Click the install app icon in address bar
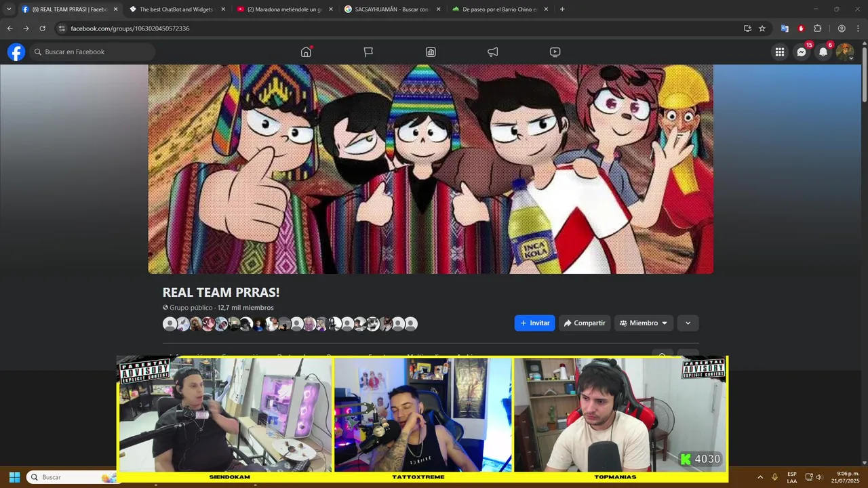 (747, 28)
